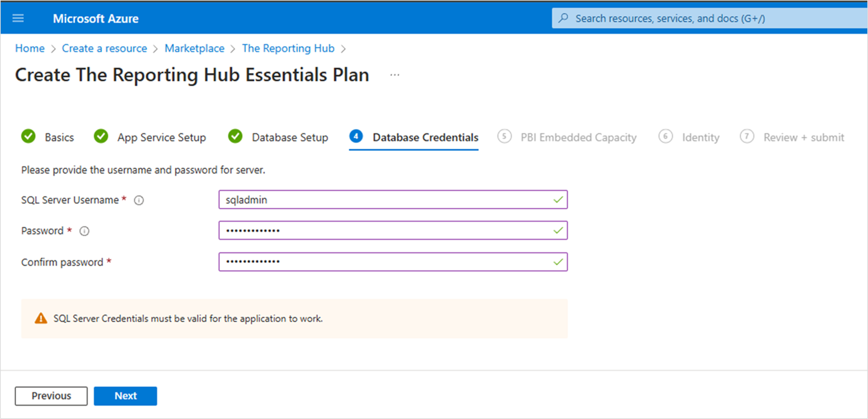The width and height of the screenshot is (868, 419).
Task: Click the Password info icon
Action: 84,231
